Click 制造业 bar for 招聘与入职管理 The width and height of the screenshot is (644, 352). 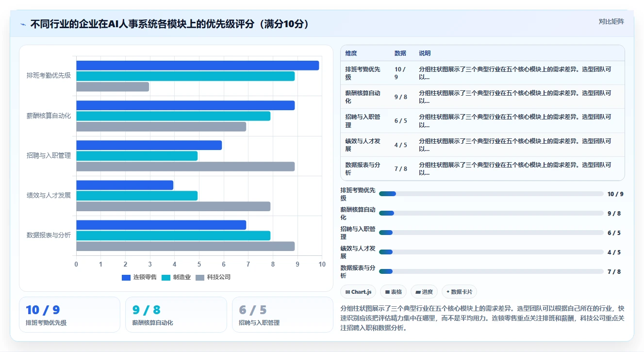(x=137, y=156)
